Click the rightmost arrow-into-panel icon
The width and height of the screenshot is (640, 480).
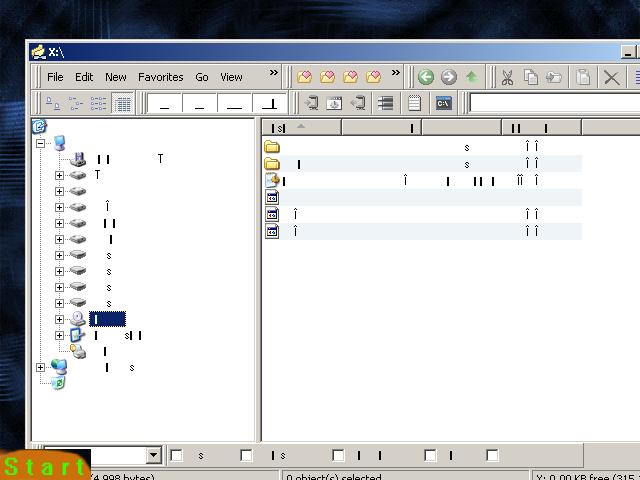pos(358,103)
